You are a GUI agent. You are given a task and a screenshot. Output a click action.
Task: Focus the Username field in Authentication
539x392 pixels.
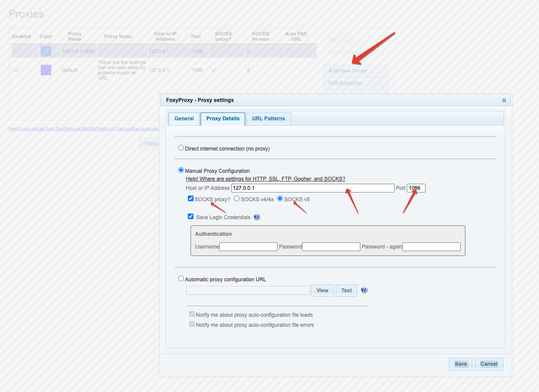(x=248, y=247)
